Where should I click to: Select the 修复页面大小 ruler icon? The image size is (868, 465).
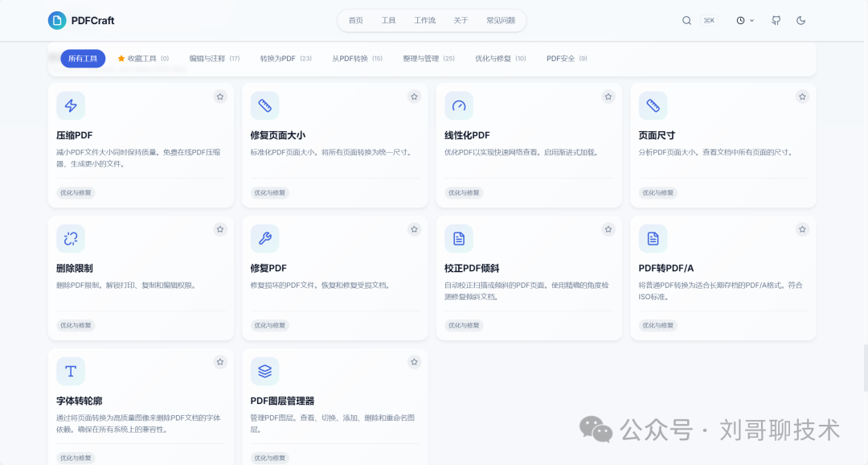(264, 105)
